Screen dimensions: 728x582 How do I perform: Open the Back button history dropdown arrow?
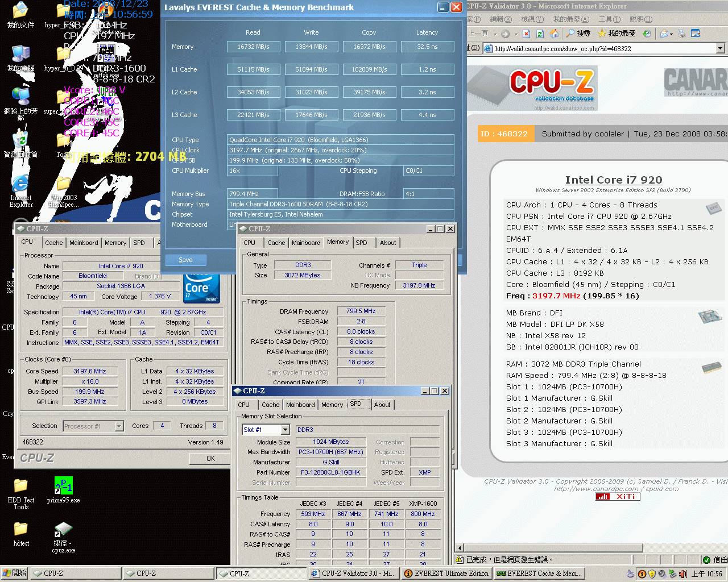point(495,34)
